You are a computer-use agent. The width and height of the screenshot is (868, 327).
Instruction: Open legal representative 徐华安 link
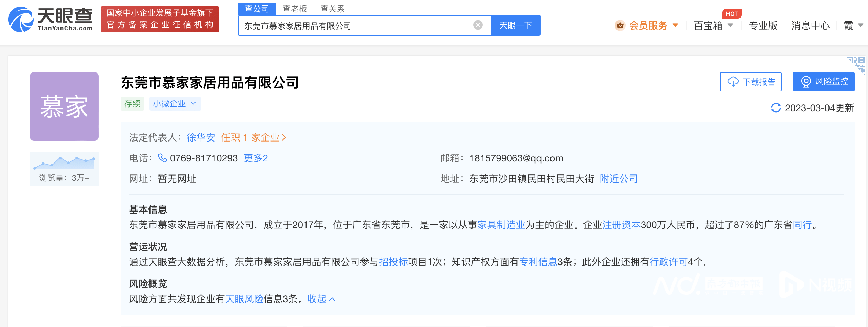coord(201,137)
